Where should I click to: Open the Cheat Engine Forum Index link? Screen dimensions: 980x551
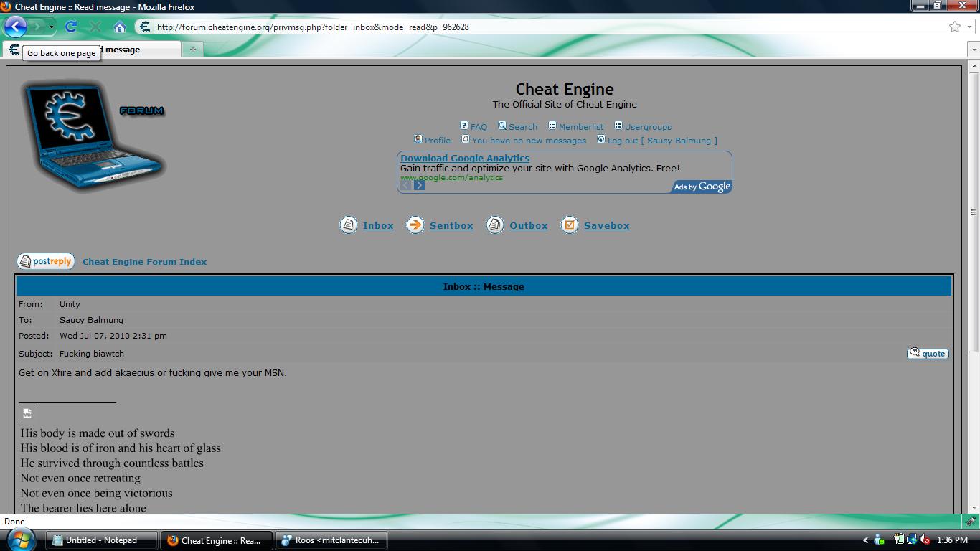coord(144,262)
